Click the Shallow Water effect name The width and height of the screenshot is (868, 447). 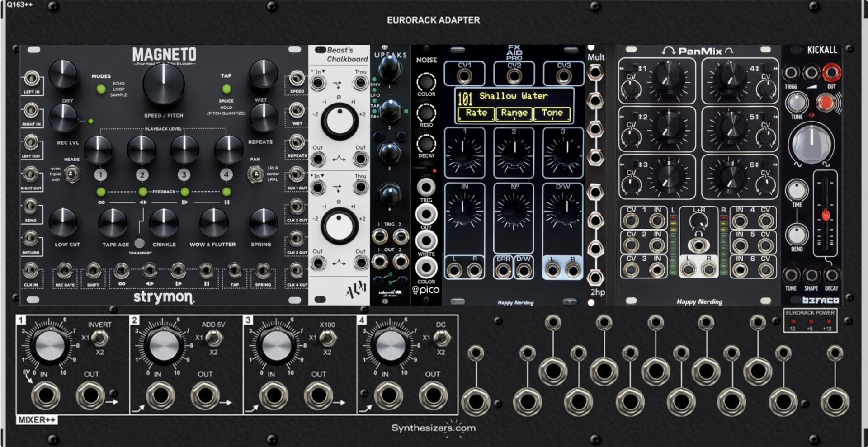(513, 96)
